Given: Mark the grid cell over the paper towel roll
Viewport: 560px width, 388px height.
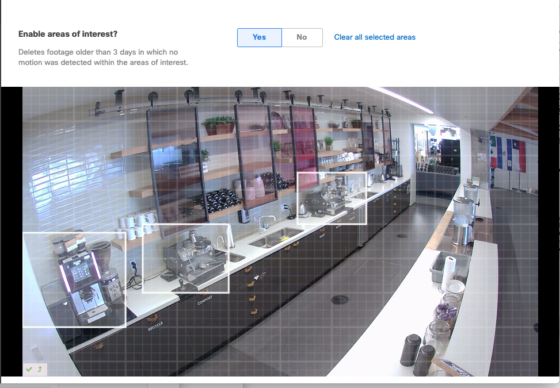Looking at the screenshot, I should click(x=449, y=273).
